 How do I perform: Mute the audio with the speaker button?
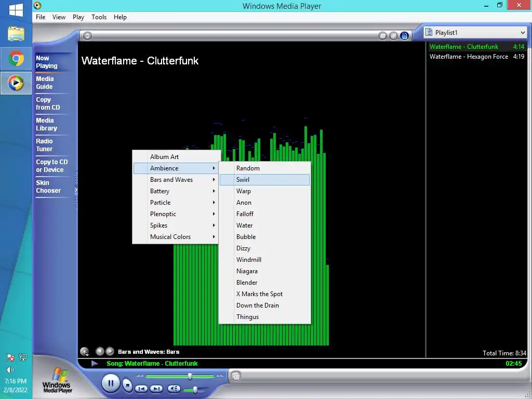pyautogui.click(x=174, y=389)
